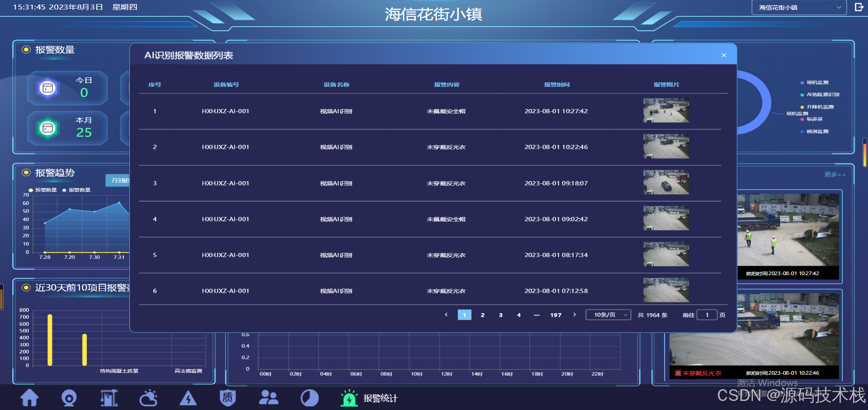Go to previous page arrow
Image resolution: width=868 pixels, height=410 pixels.
pos(446,315)
